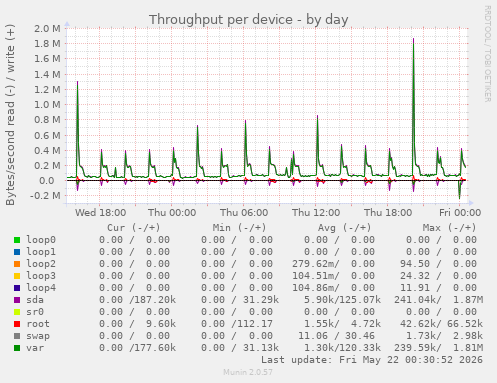Select the 'var' legend label

[x=35, y=348]
